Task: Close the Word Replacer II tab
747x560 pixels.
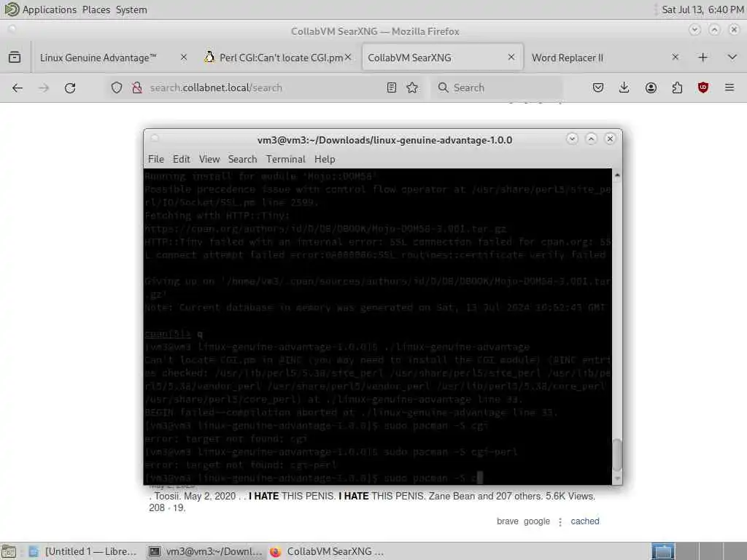Action: pos(675,58)
